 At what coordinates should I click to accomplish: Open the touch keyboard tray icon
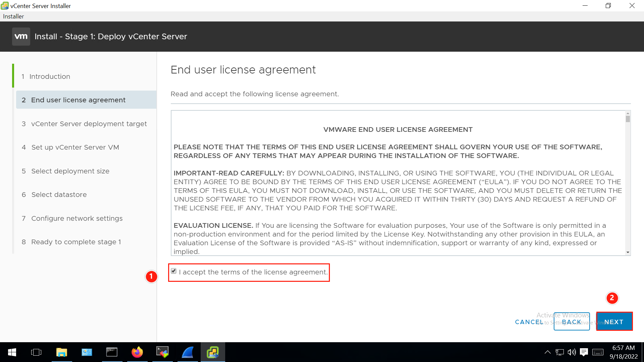(598, 352)
